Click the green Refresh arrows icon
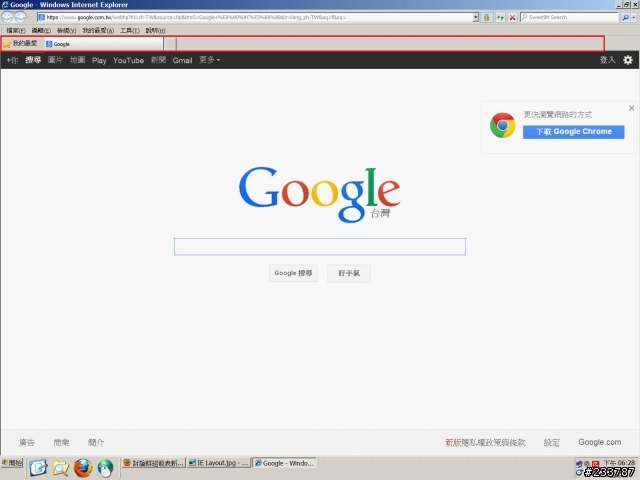Screen dimensions: 640x480 (x=500, y=17)
